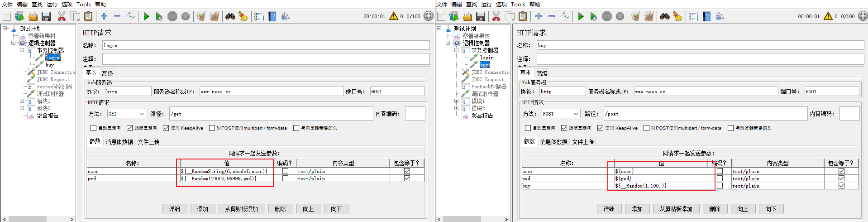Toggle 跟随重定向 checkbox in login window

130,128
